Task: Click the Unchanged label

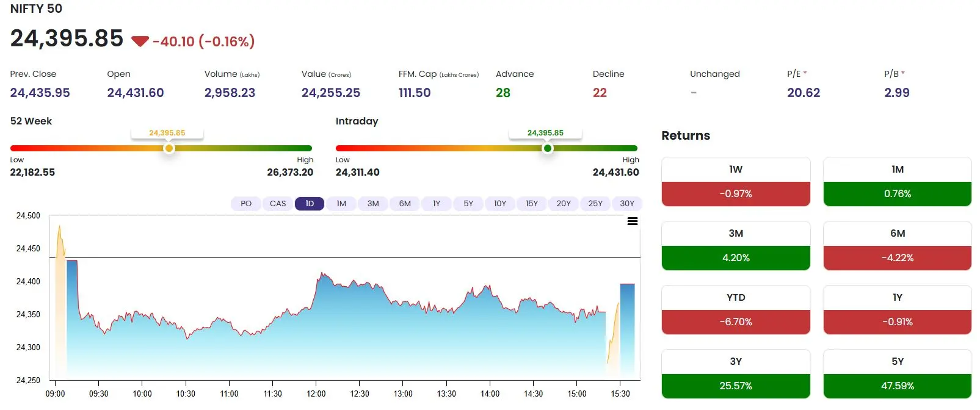Action: pyautogui.click(x=714, y=74)
